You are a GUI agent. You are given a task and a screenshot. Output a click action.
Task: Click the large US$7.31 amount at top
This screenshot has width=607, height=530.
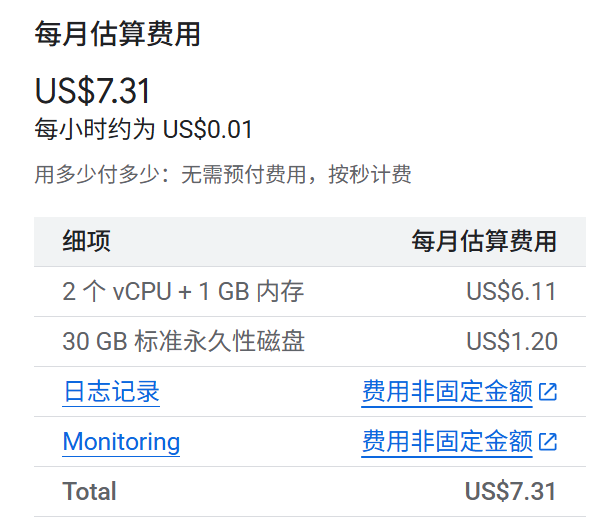pos(93,91)
